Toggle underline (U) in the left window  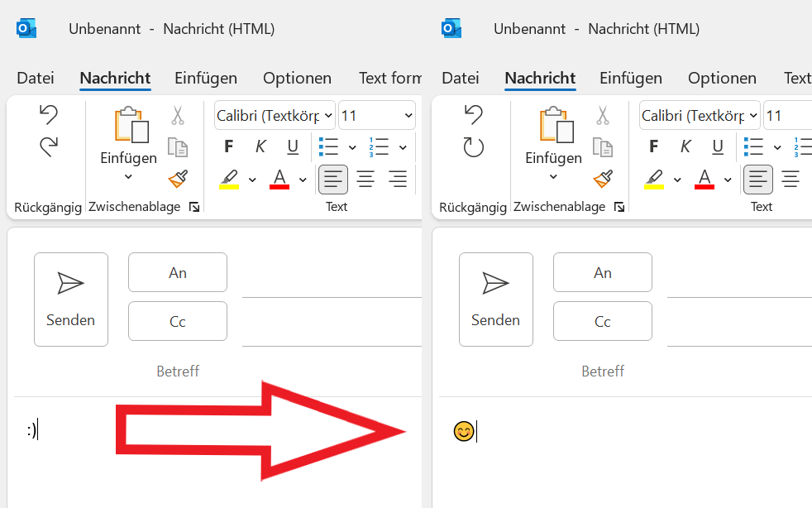point(292,147)
